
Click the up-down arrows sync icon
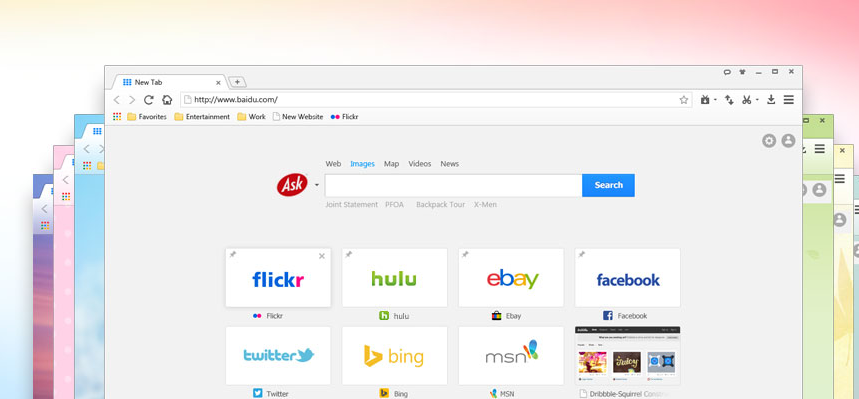tap(729, 100)
